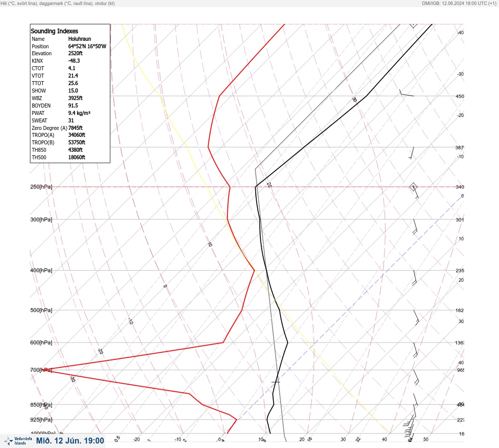
Task: Click the wind barb at the 500 hPa level
Action: (416, 318)
